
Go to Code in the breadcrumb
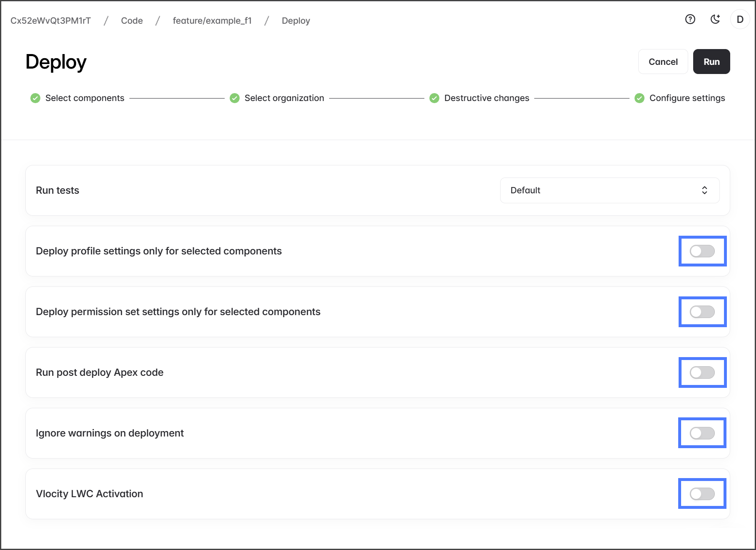click(132, 21)
